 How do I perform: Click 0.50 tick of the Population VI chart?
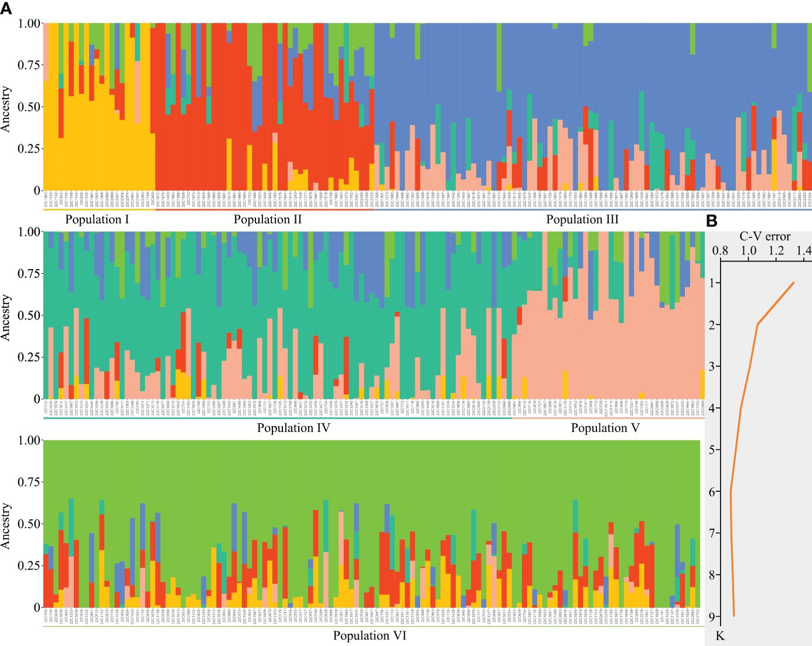coord(28,524)
